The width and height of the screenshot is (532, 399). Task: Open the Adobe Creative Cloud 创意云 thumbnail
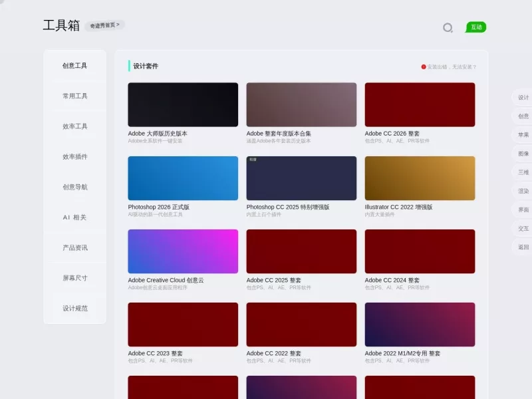(183, 251)
